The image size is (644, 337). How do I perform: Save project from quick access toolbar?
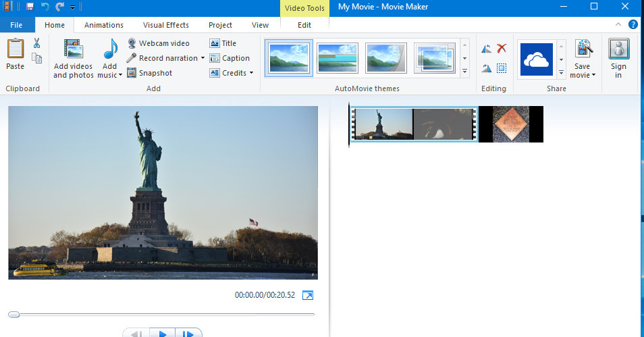[x=30, y=7]
